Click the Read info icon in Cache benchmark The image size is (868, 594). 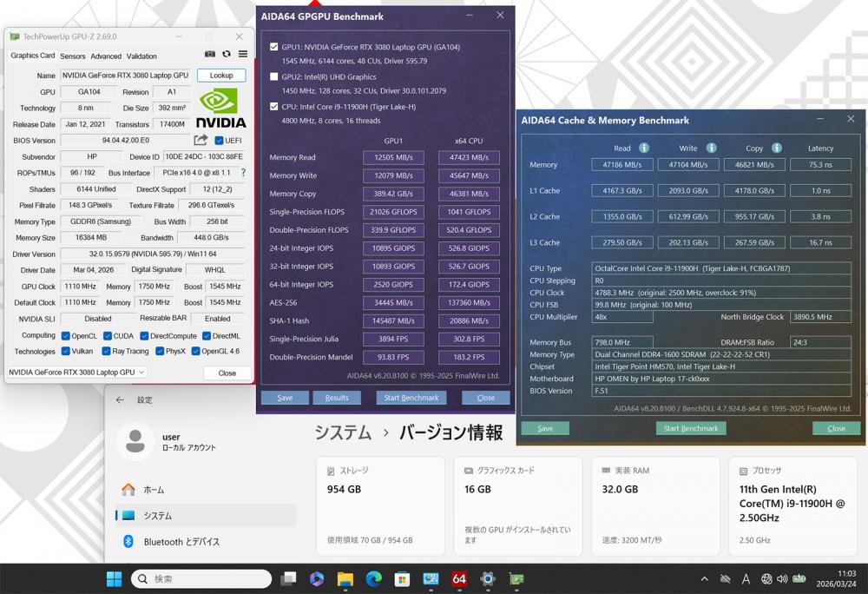click(644, 148)
